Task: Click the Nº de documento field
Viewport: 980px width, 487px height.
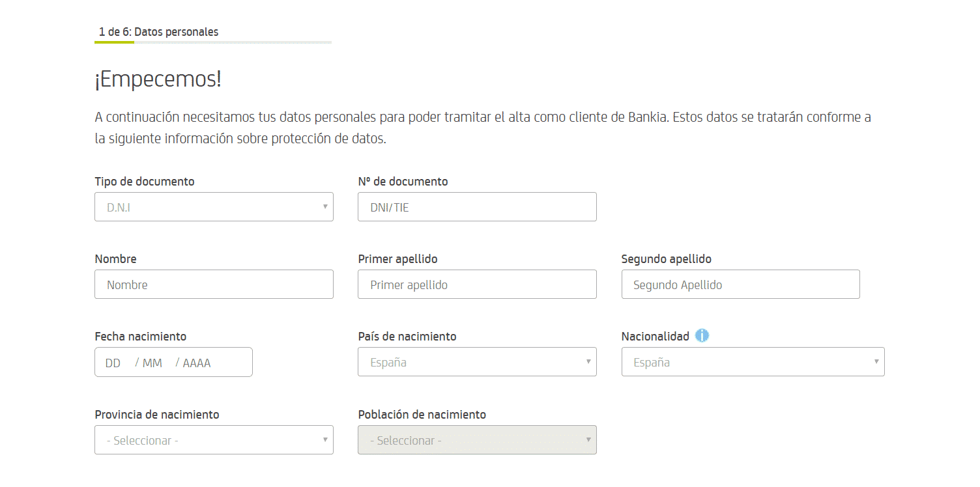Action: tap(477, 207)
